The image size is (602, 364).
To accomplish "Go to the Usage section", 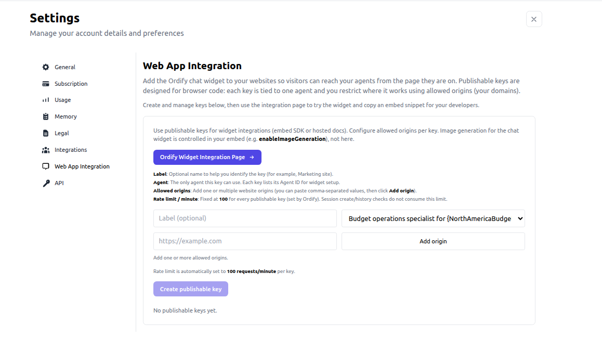I will click(62, 100).
